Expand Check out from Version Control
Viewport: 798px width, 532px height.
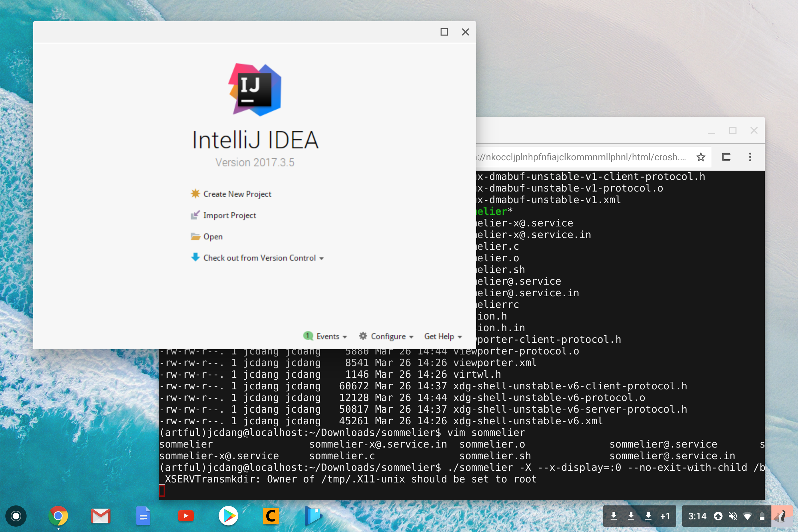tap(263, 258)
